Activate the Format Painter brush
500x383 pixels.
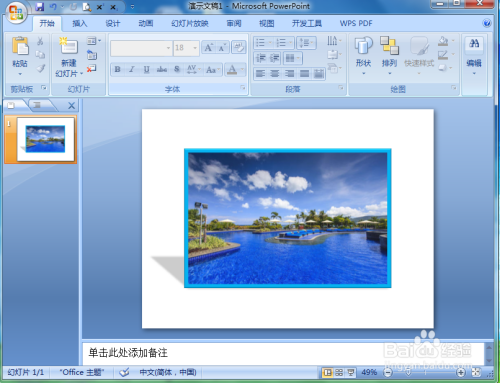point(40,68)
